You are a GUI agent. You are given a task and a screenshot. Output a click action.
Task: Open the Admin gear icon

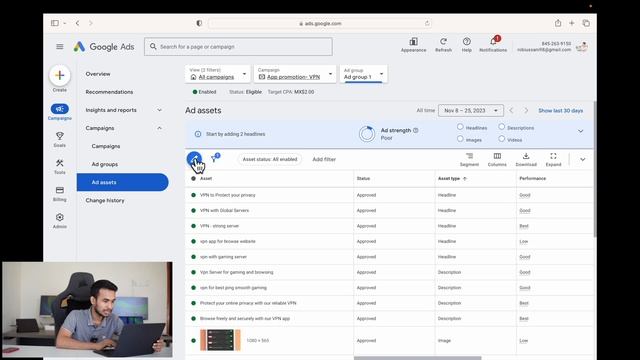(60, 217)
